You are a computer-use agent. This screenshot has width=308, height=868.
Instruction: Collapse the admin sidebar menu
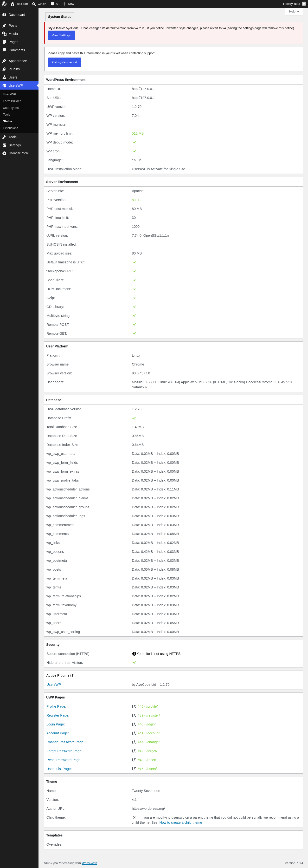click(x=19, y=153)
